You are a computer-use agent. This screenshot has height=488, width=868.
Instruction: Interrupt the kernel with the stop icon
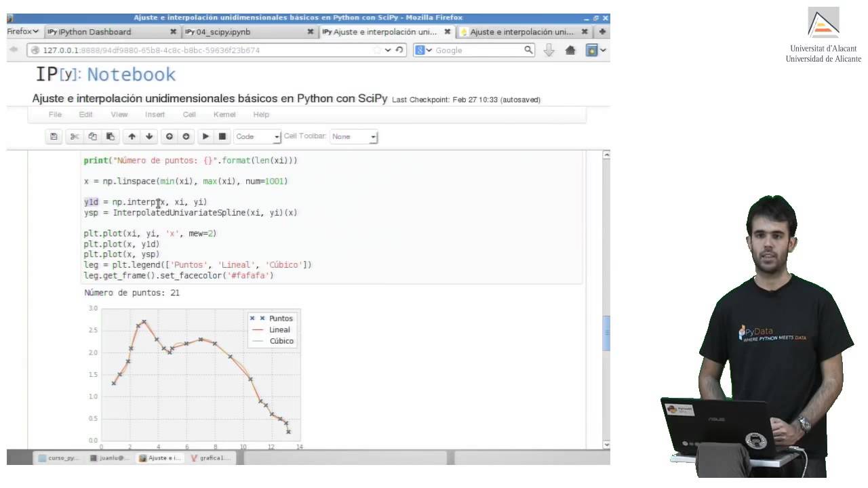coord(222,136)
